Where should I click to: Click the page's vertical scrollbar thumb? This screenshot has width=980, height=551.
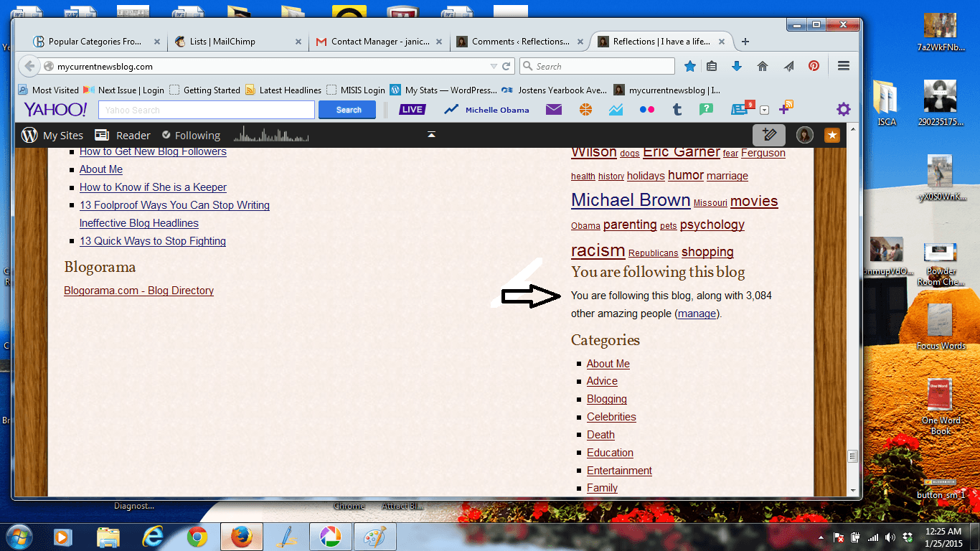point(853,456)
